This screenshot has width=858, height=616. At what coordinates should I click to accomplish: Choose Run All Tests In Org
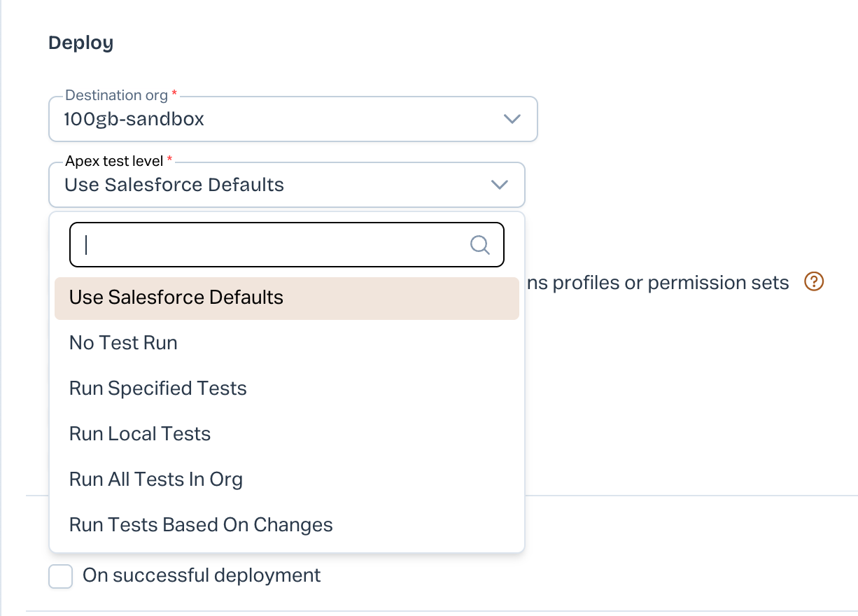click(x=156, y=479)
